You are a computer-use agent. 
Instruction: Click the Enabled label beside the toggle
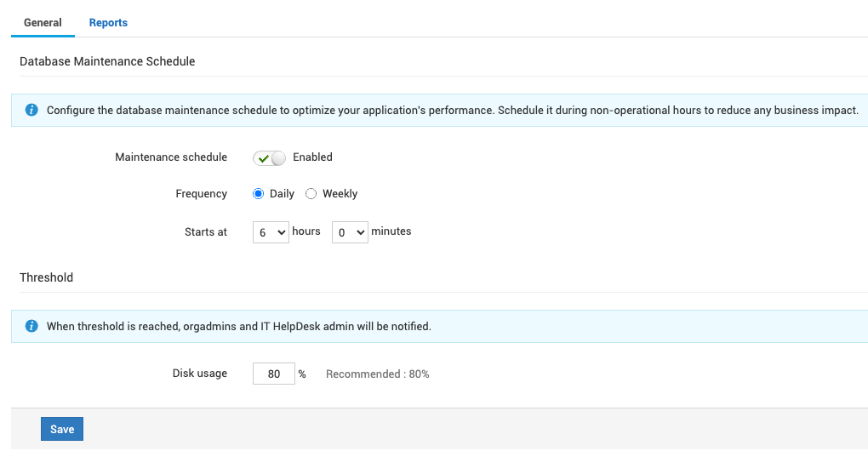312,157
